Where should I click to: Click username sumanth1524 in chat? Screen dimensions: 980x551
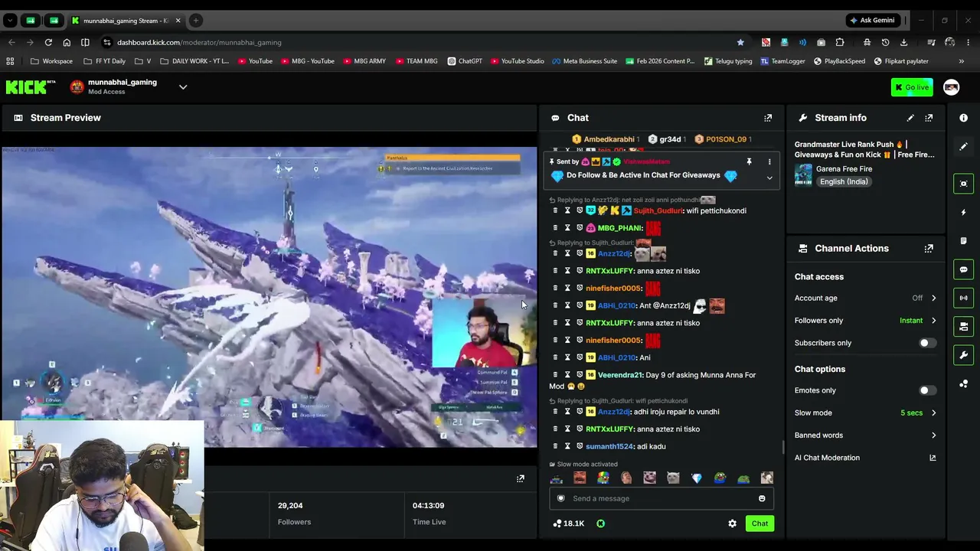[x=609, y=446]
